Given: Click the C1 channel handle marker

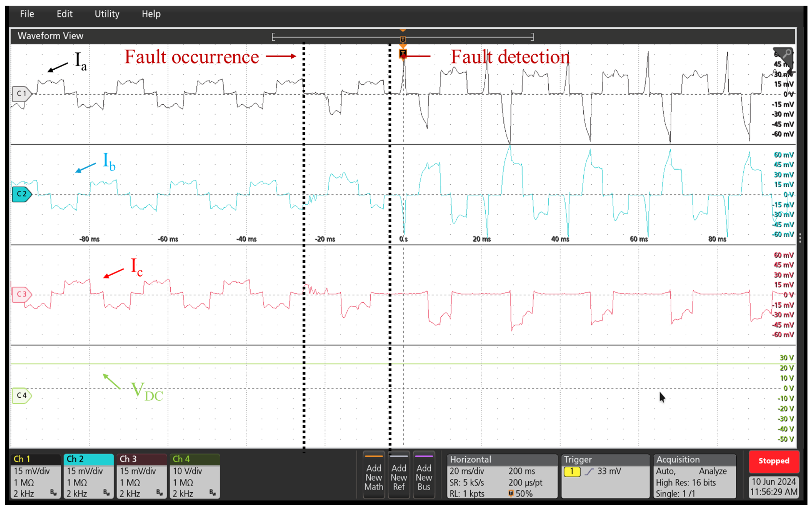Looking at the screenshot, I should [21, 93].
